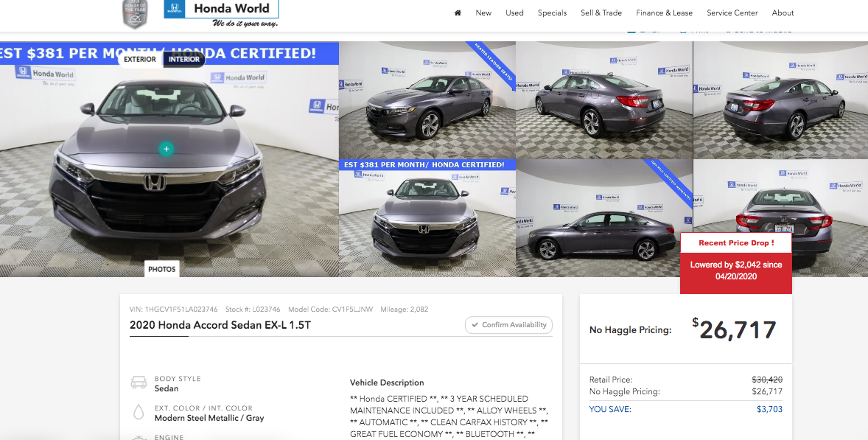
Task: Click the Model Code CV1F5LJNW text
Action: tap(331, 310)
